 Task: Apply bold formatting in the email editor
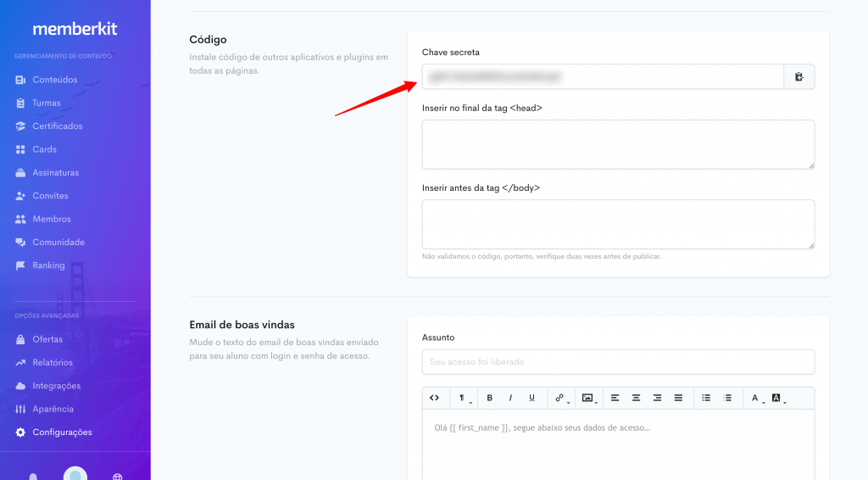[489, 398]
